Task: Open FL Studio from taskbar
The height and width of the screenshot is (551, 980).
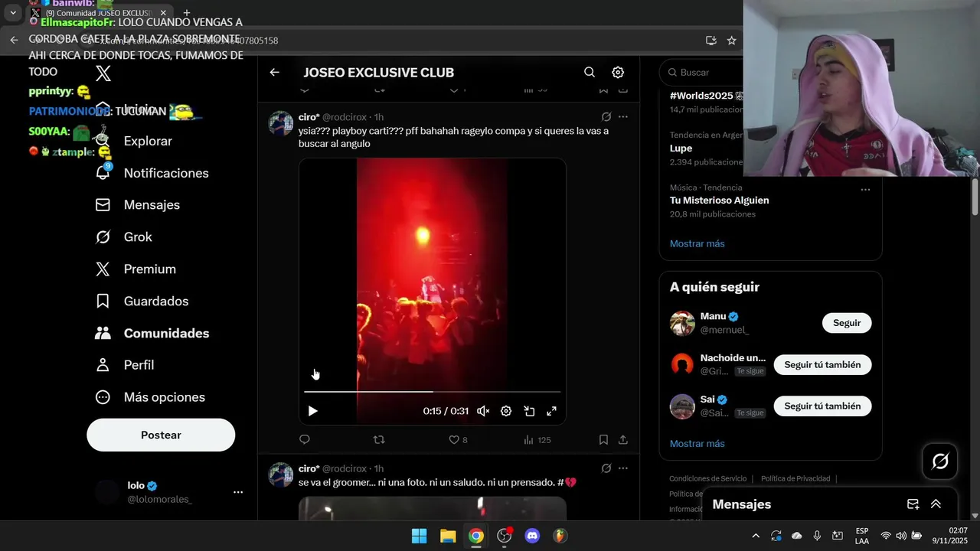Action: [x=560, y=536]
